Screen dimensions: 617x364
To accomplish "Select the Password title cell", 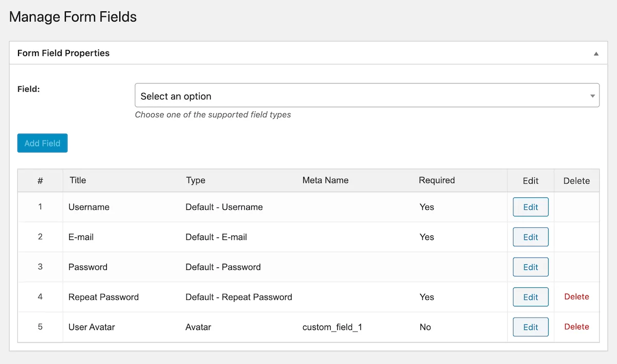I will click(x=88, y=267).
